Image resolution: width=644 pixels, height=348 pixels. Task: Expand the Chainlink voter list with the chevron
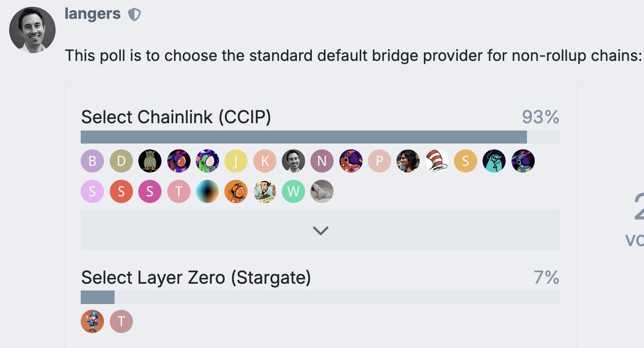[320, 231]
